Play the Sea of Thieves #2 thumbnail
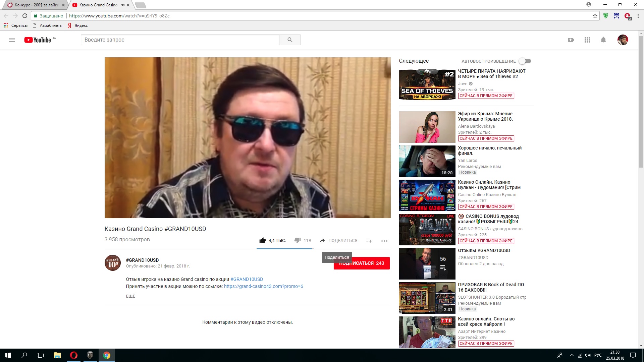The image size is (644, 362). 427,84
